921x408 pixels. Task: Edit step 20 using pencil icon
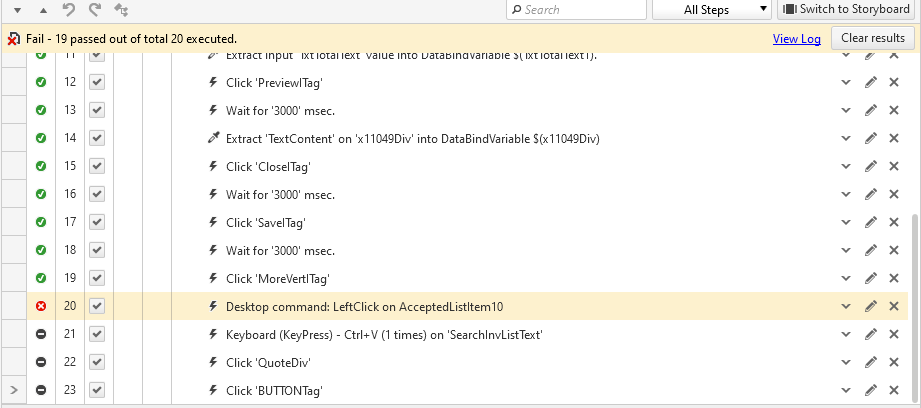(x=871, y=306)
